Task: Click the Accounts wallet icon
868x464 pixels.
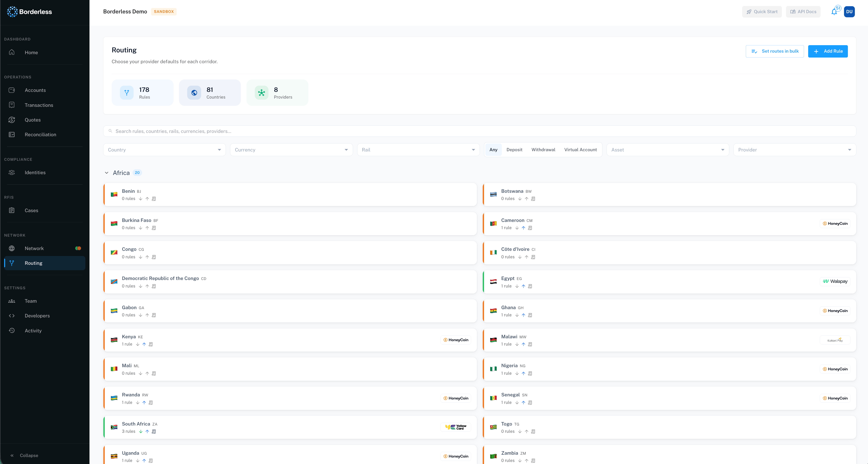Action: (12, 90)
